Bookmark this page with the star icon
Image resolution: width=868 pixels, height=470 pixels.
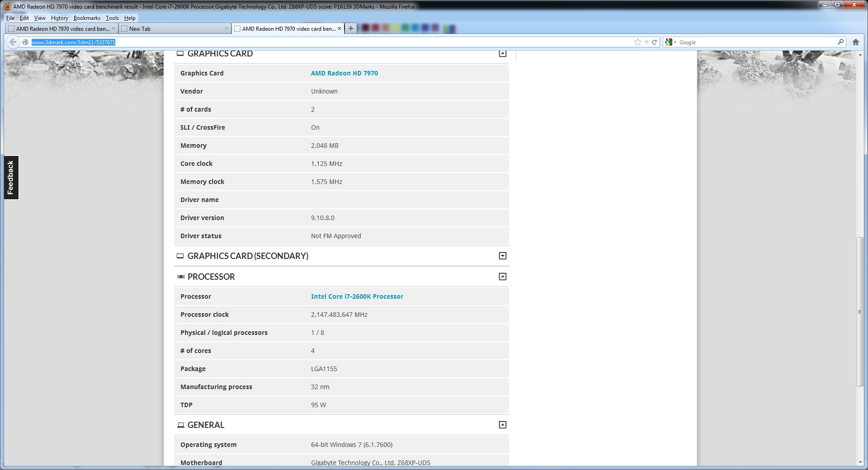click(x=637, y=42)
